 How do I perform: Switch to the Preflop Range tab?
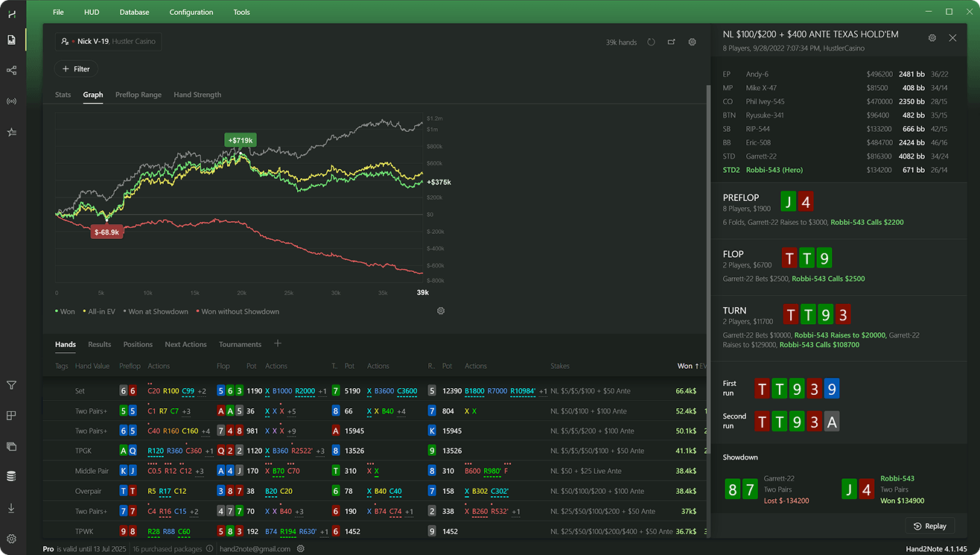click(139, 95)
